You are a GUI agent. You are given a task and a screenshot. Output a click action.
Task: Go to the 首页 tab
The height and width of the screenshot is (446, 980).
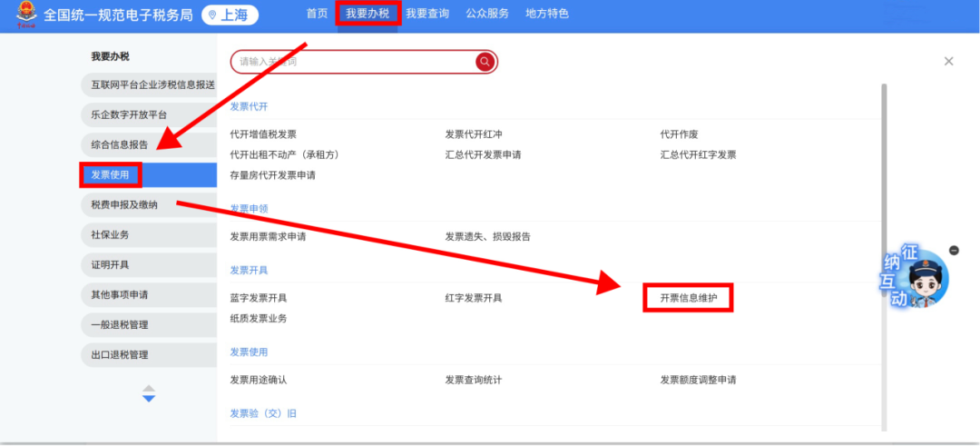[x=317, y=14]
